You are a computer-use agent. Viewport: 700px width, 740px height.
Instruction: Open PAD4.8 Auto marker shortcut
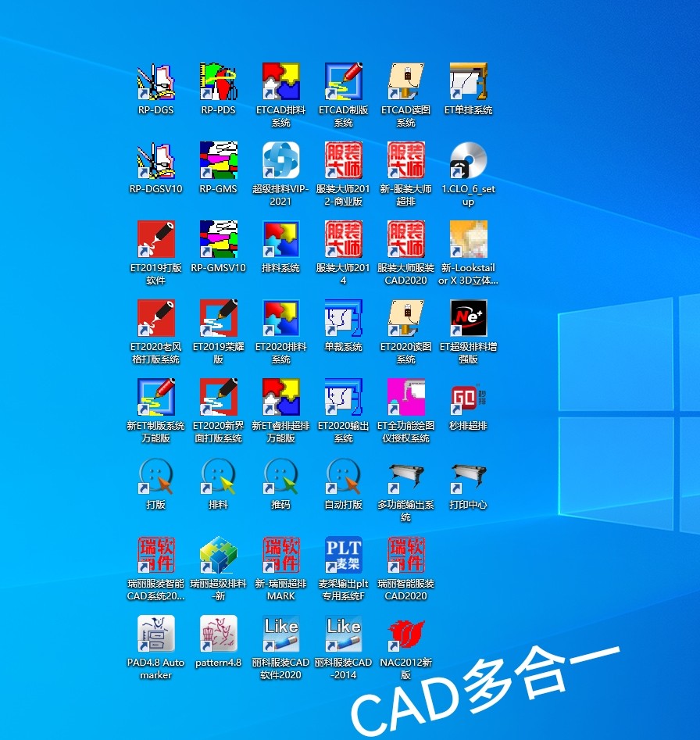coord(155,633)
